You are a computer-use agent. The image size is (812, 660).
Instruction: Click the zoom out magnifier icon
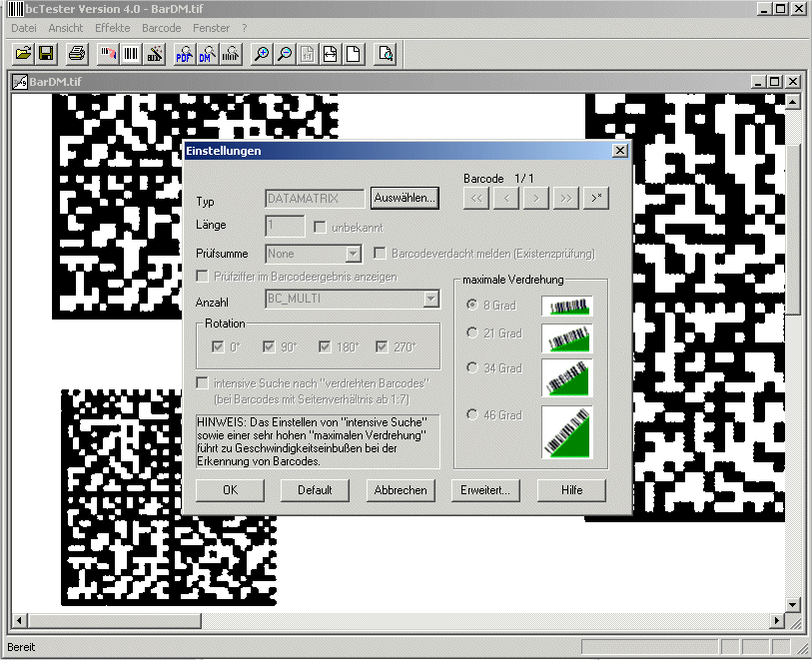[x=285, y=54]
